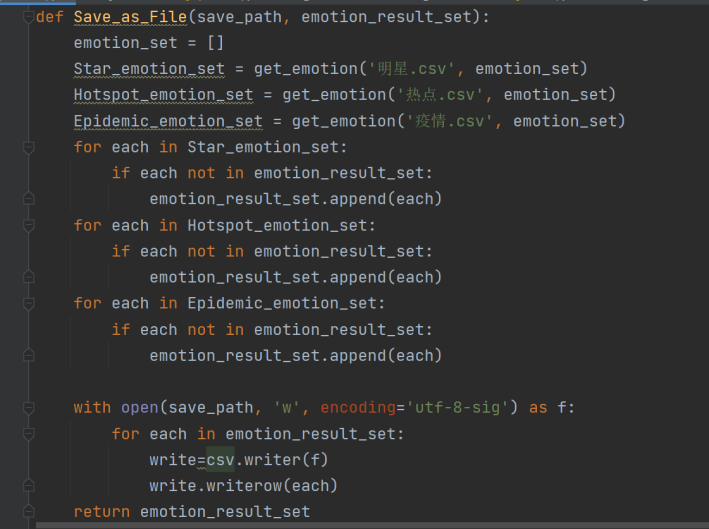Collapse the 'with open(save_path...' block fold
The height and width of the screenshot is (529, 709).
(28, 408)
